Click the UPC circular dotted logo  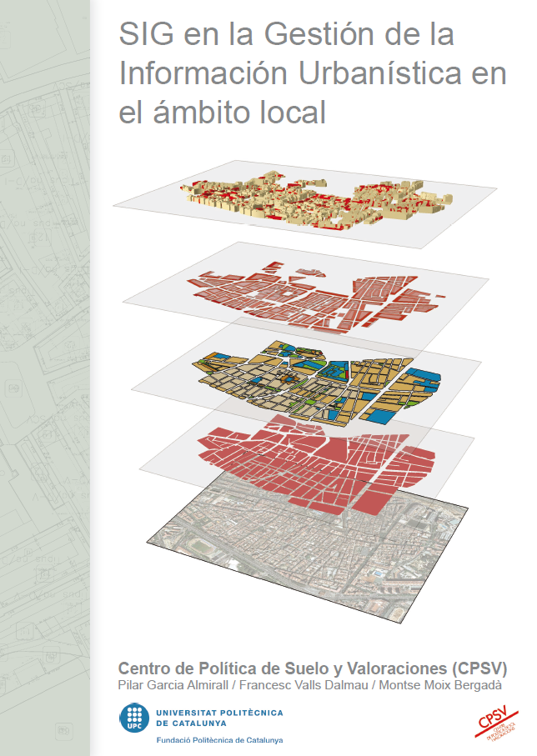click(x=135, y=718)
